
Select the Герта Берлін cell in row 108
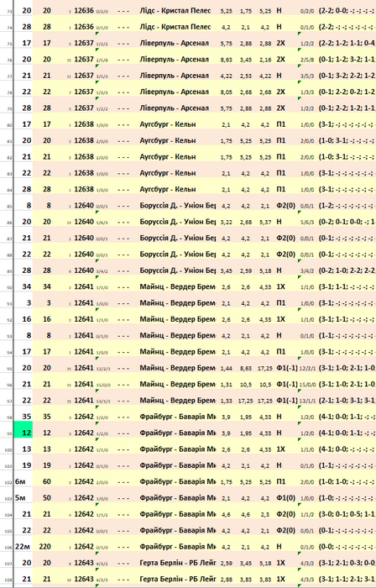(x=178, y=580)
